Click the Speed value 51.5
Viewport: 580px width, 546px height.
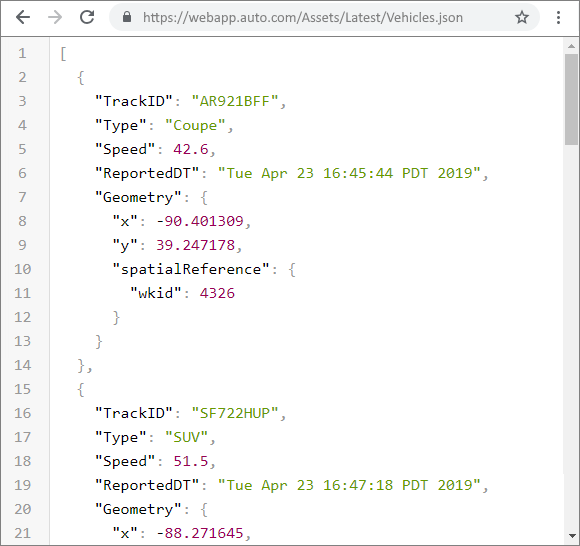[191, 461]
